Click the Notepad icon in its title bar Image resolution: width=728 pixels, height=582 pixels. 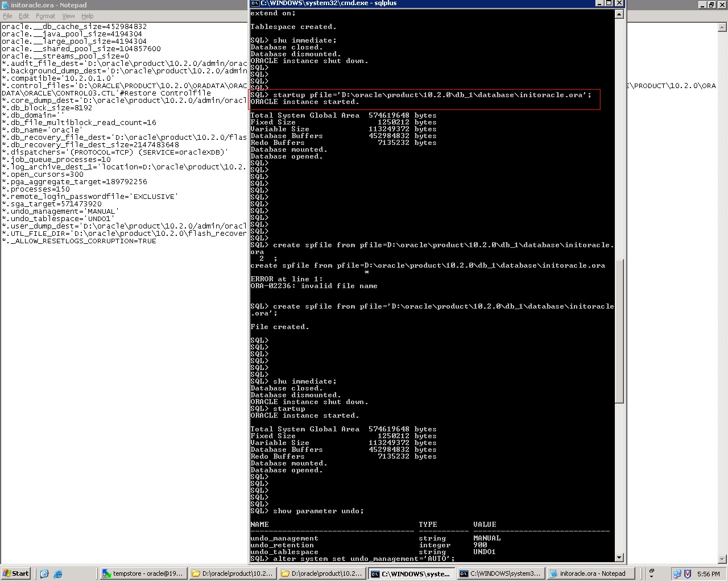tap(5, 5)
